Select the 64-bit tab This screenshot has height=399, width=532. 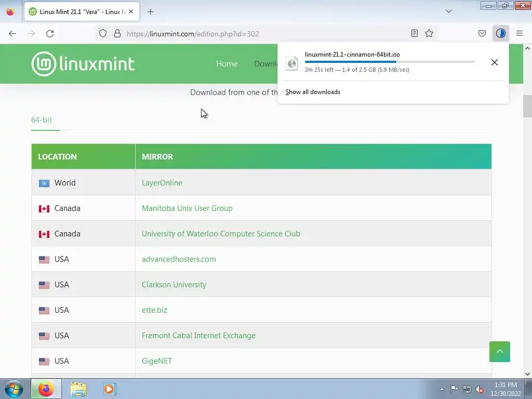click(x=42, y=120)
